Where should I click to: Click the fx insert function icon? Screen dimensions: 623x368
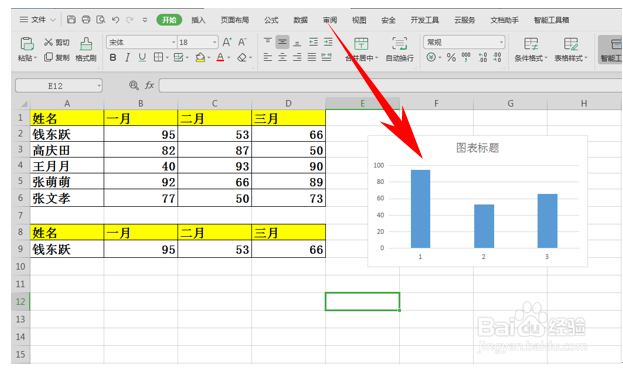click(149, 85)
